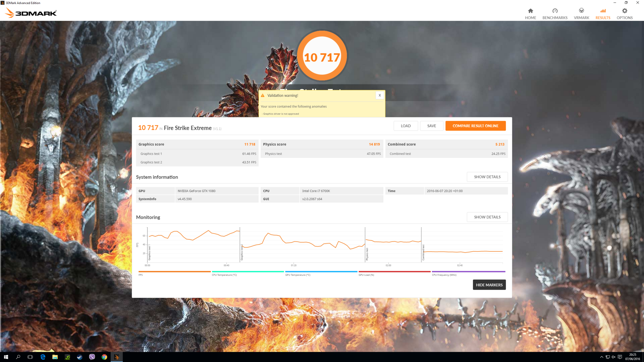Select the Results tab

603,14
